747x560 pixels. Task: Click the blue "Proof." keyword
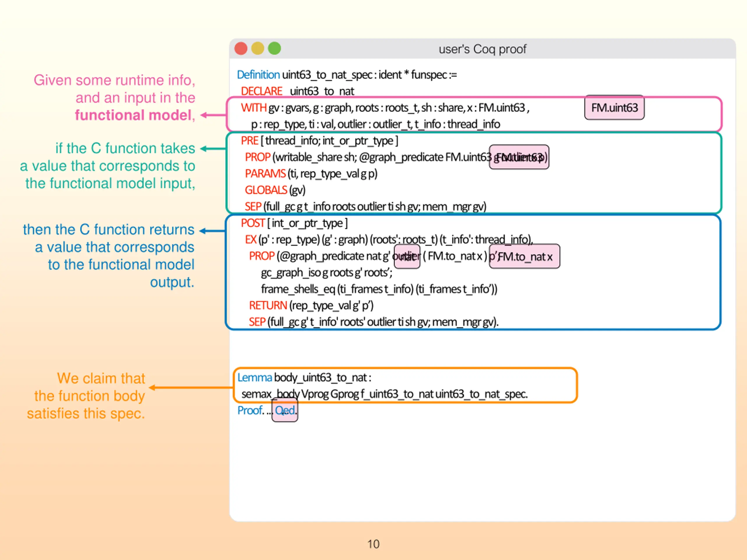click(x=250, y=410)
